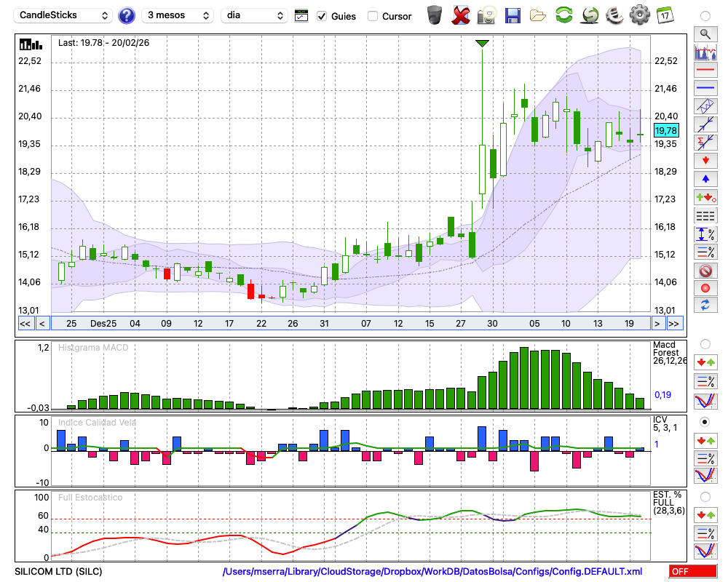Screen dimensions: 728x582
Task: Click the >> scroll to end button
Action: click(674, 324)
